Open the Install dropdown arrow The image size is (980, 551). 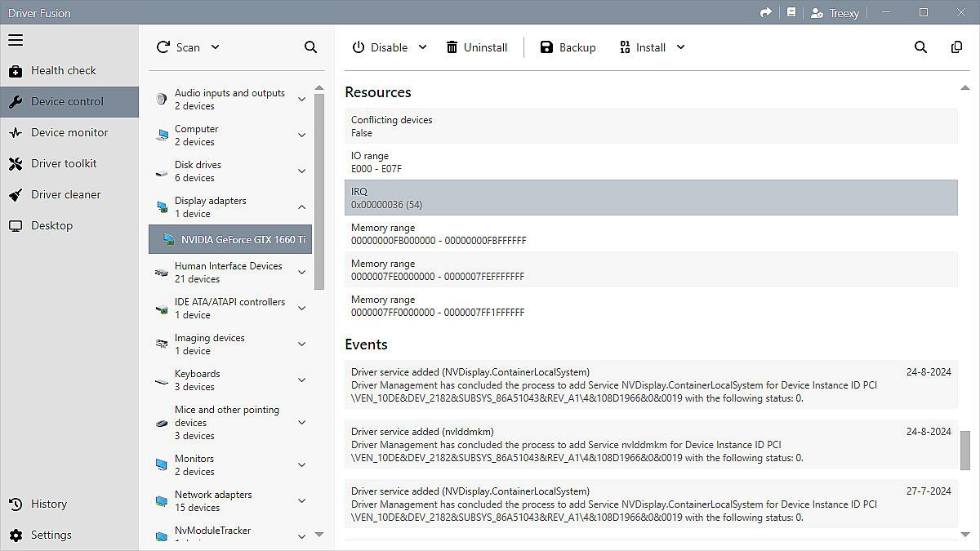(x=680, y=47)
